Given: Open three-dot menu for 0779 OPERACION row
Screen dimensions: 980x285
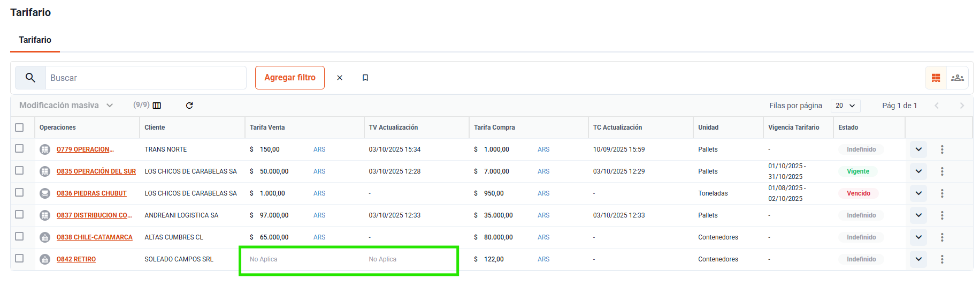Looking at the screenshot, I should pos(942,149).
